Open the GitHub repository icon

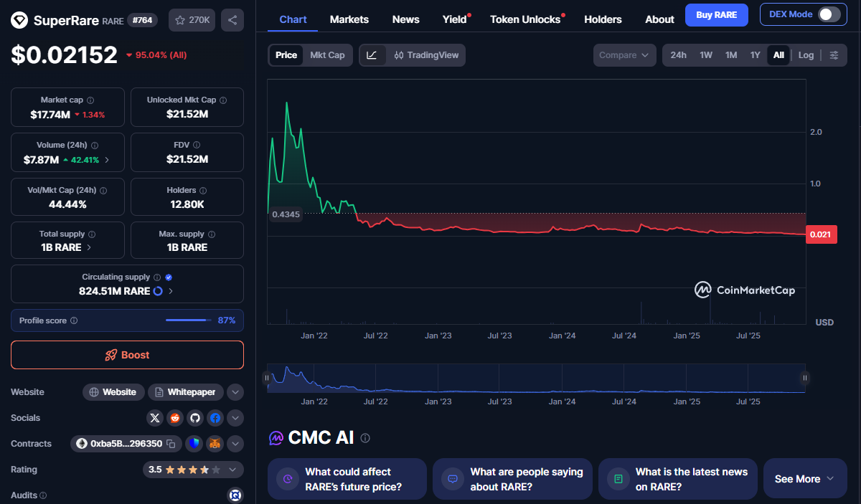click(x=195, y=418)
